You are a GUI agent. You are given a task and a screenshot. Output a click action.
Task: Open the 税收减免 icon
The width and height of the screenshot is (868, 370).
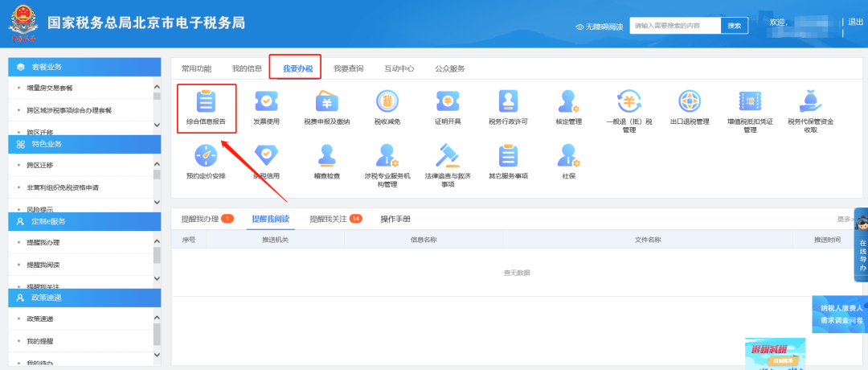coord(387,102)
